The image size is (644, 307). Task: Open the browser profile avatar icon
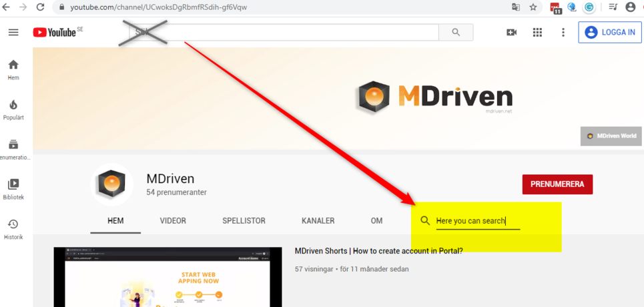631,7
